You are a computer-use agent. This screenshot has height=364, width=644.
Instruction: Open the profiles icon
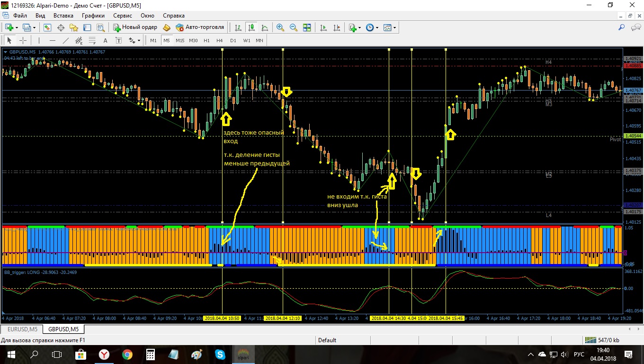(27, 27)
